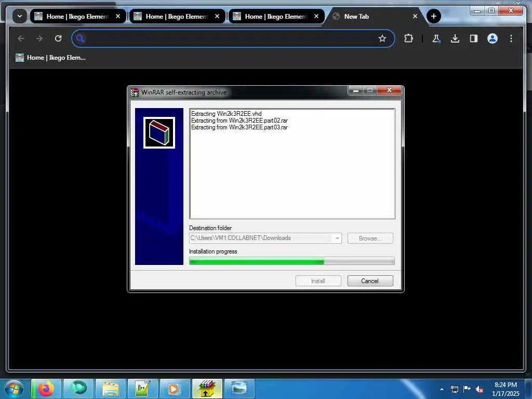The height and width of the screenshot is (399, 532).
Task: Select the line Extracting from Win2k3R2EE.part03.rar
Action: tap(240, 127)
